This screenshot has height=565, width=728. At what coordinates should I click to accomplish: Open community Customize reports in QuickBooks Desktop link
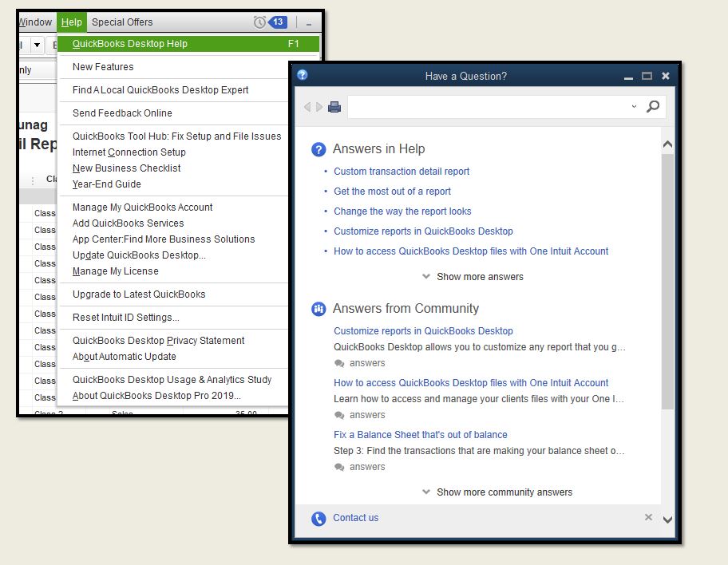[423, 331]
